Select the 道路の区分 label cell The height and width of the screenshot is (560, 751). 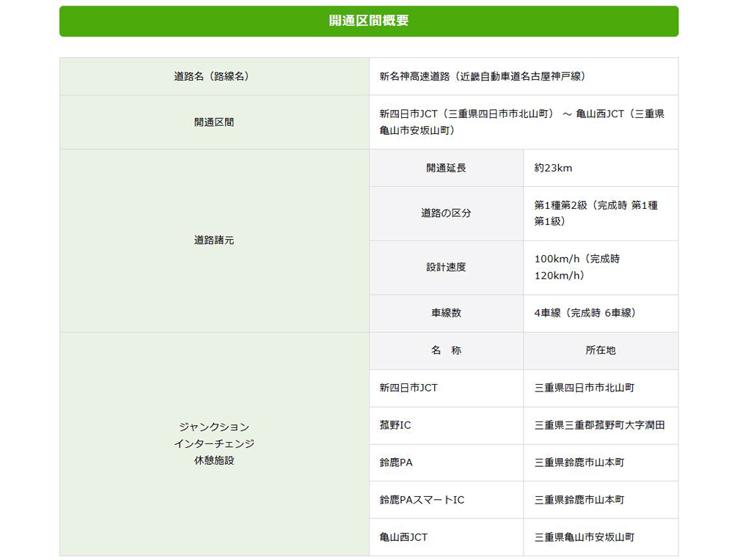(x=446, y=213)
